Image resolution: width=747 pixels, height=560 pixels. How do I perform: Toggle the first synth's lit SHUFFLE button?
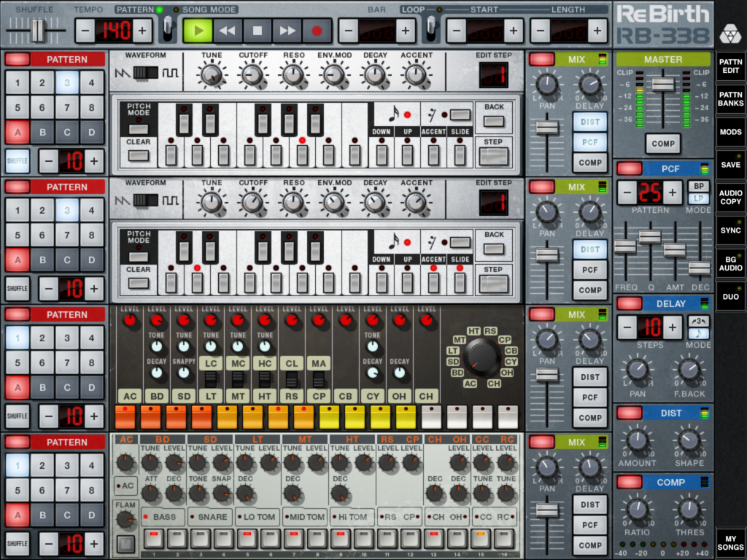(x=18, y=160)
